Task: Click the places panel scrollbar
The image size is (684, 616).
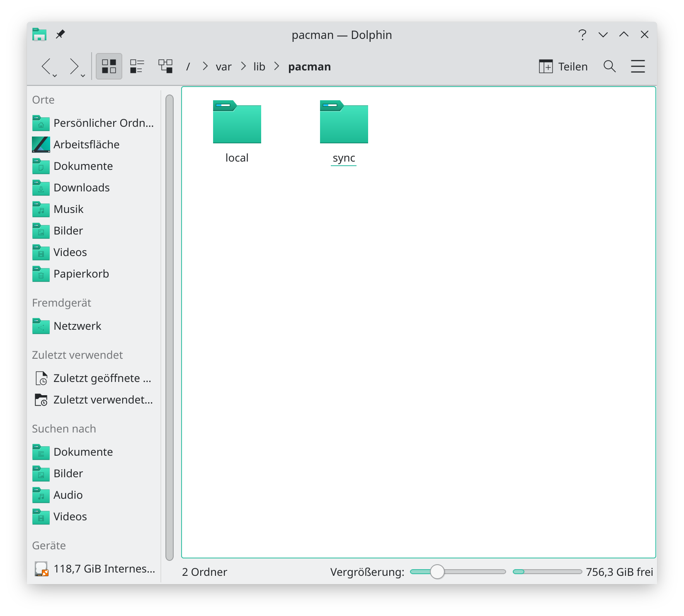Action: tap(170, 327)
